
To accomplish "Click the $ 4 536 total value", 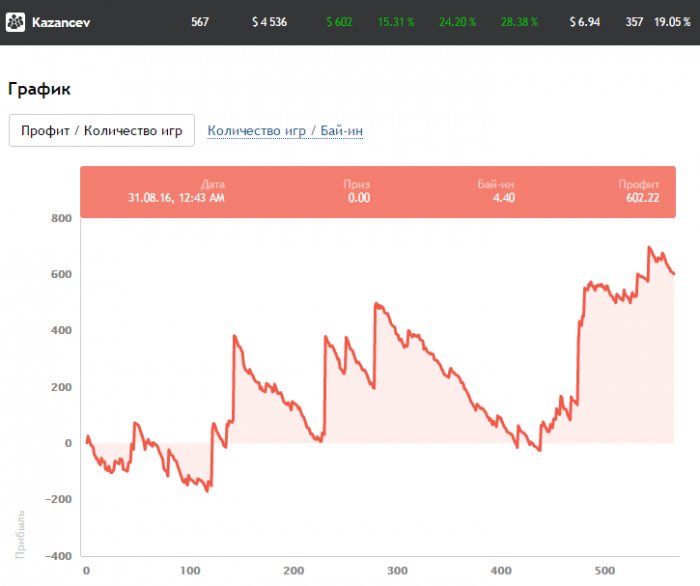I will tap(269, 22).
